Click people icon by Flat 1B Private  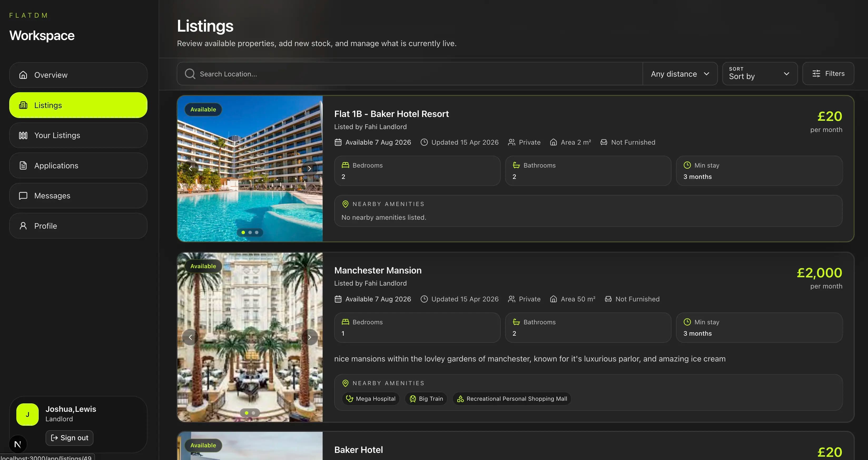click(511, 142)
